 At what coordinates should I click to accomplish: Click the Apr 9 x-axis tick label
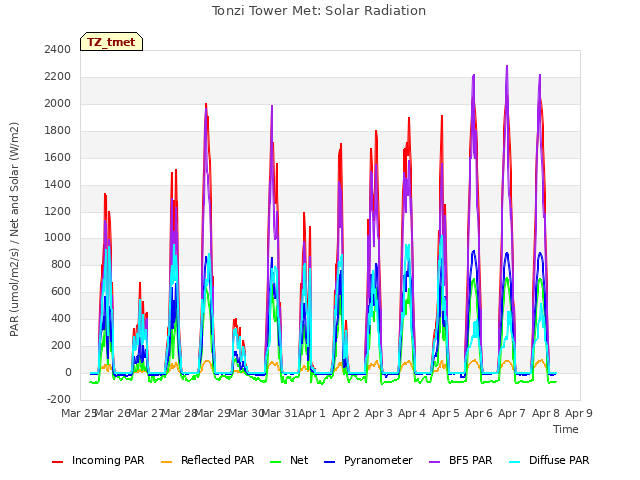(579, 413)
